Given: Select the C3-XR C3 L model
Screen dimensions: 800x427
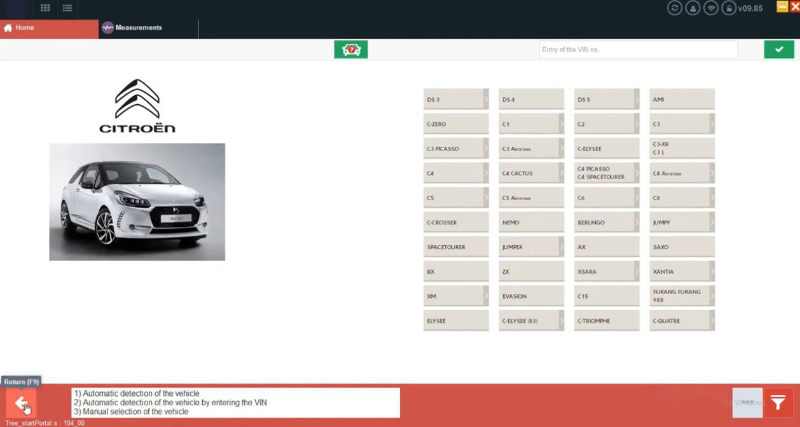Looking at the screenshot, I should (x=682, y=148).
